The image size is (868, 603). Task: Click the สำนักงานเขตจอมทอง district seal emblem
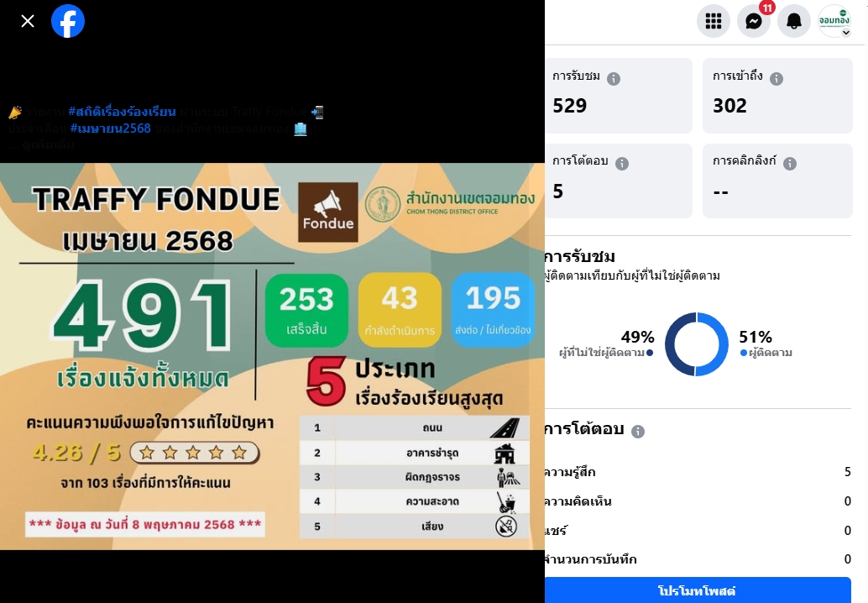[383, 204]
